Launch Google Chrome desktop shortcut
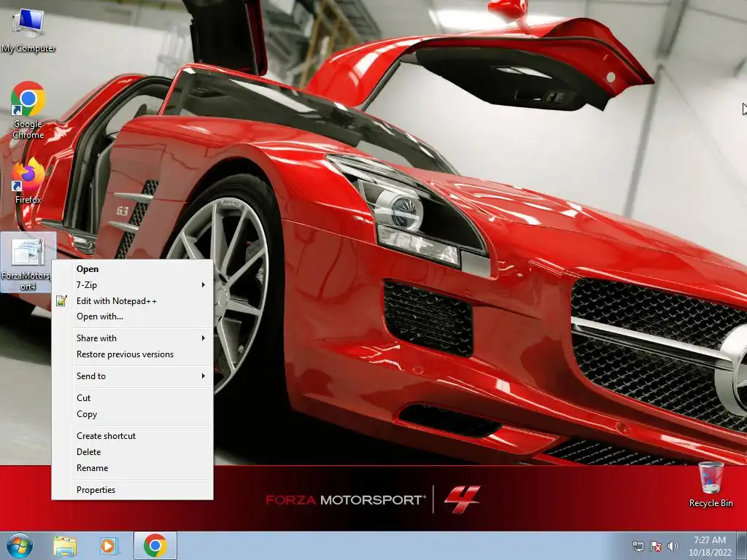 (28, 109)
